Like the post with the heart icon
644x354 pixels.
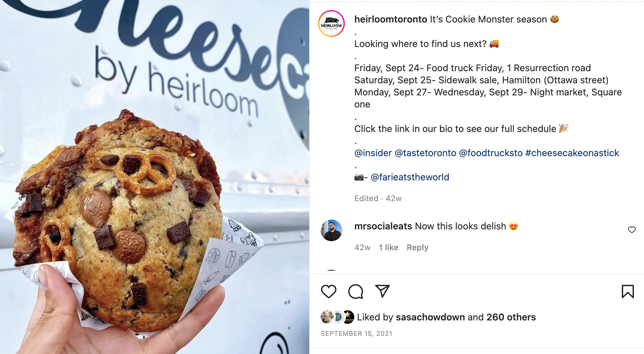click(x=328, y=291)
